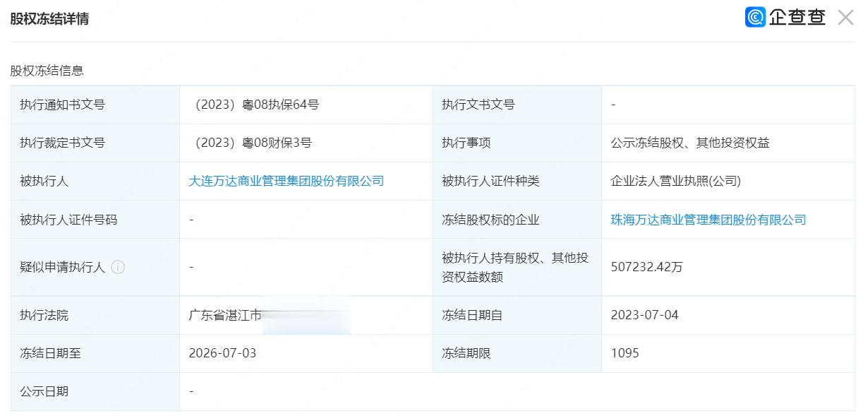Click the 公示日期 label cell
The height and width of the screenshot is (416, 868).
95,391
